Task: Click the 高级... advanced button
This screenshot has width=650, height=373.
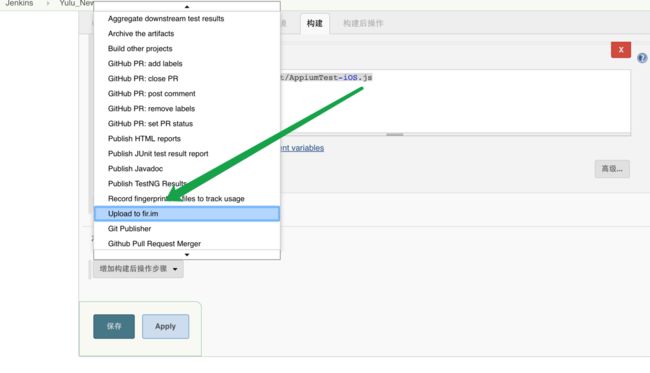Action: coord(612,169)
